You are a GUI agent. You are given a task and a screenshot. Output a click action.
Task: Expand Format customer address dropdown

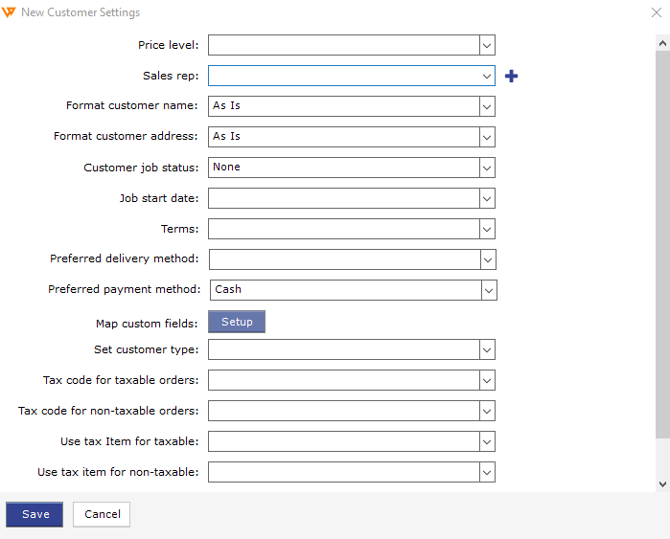tap(487, 137)
